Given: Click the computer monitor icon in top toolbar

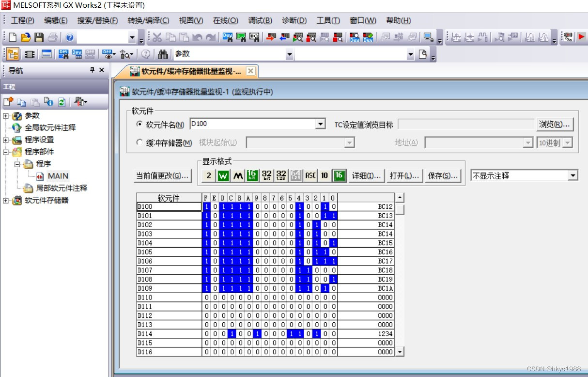Looking at the screenshot, I should [x=428, y=37].
